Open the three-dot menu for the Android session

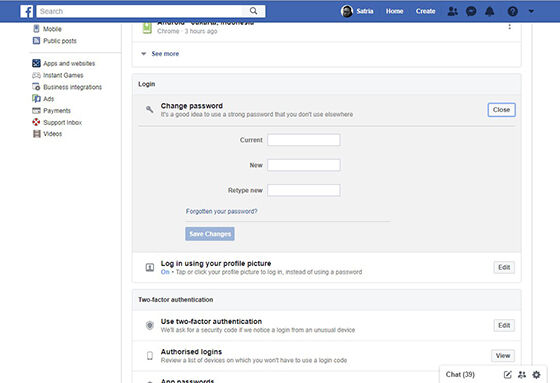coord(509,26)
